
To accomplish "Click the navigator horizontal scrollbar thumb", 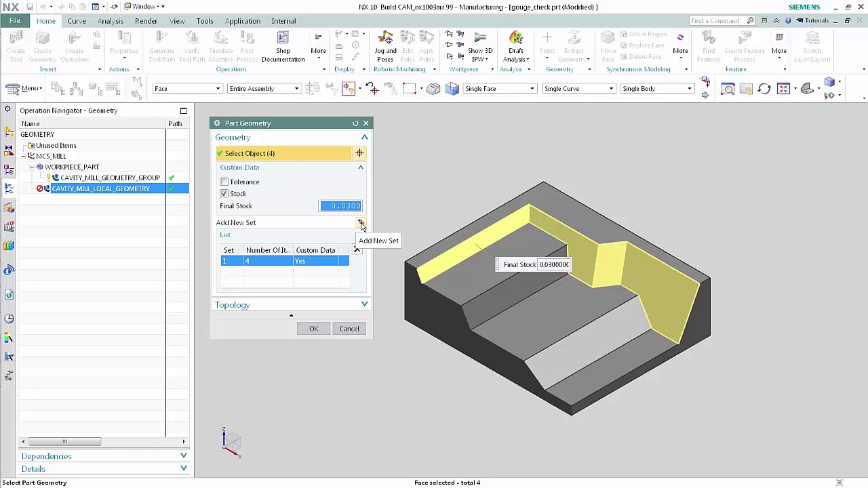I will tap(64, 442).
